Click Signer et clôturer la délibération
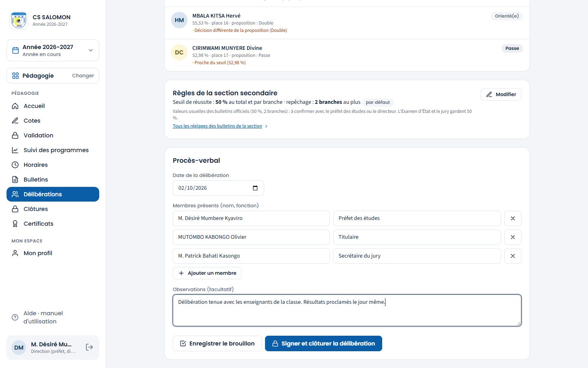588x368 pixels. click(x=323, y=343)
